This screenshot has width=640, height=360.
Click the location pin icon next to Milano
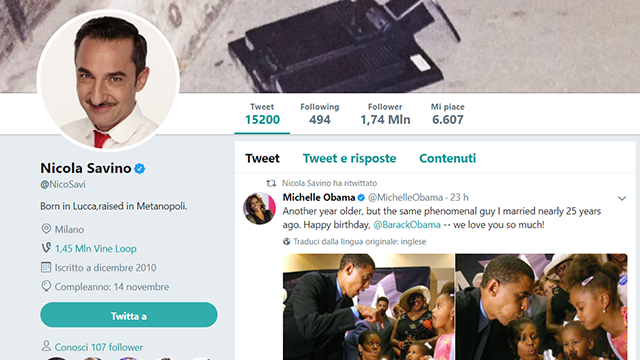(46, 229)
